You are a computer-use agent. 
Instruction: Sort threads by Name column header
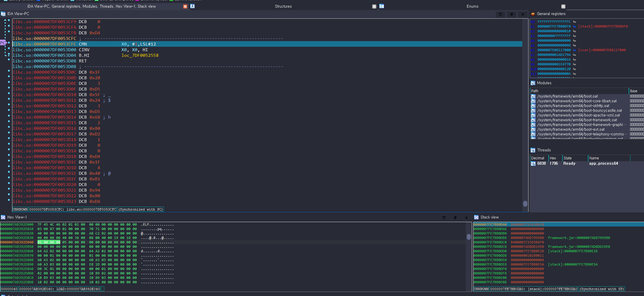[609, 158]
